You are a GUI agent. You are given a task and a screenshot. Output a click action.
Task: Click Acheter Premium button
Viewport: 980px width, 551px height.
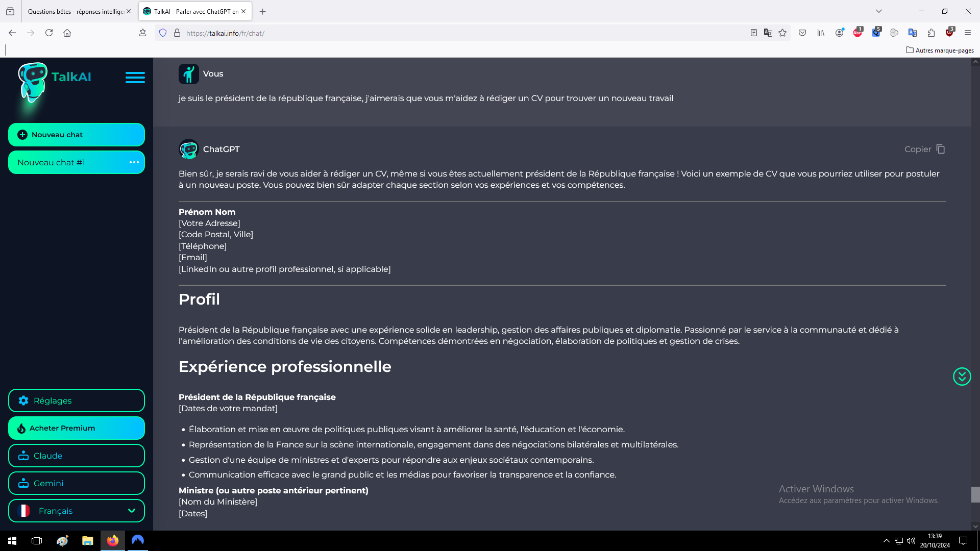(x=77, y=428)
